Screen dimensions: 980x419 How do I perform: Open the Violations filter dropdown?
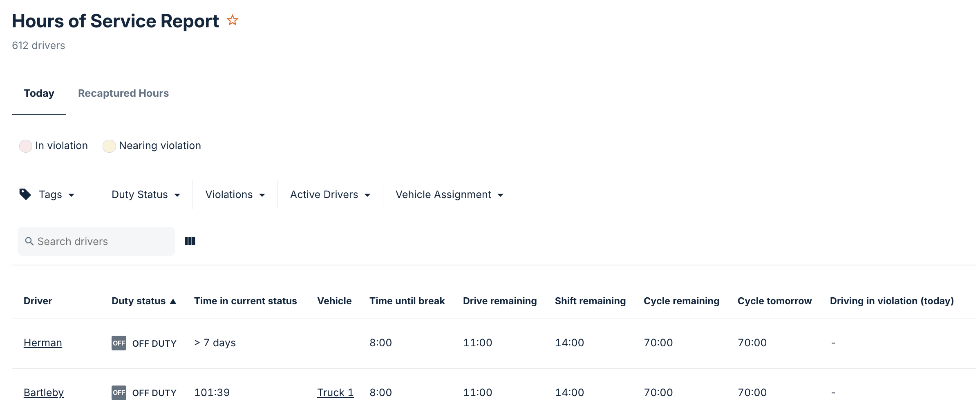(235, 195)
